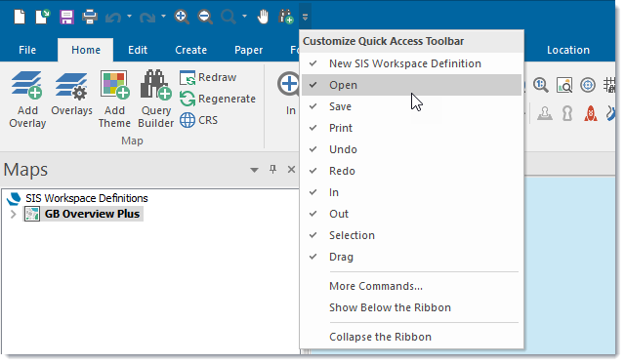Select the Drag hand tool

263,18
